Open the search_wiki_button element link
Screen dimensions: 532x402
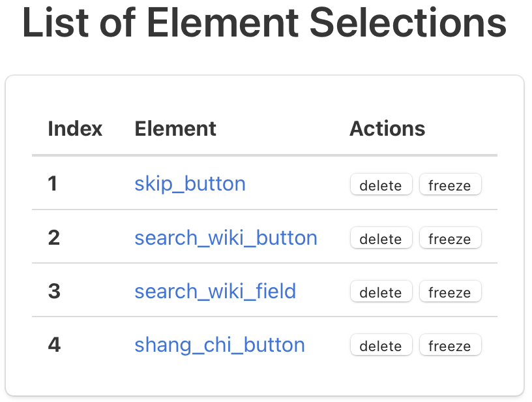coord(226,238)
